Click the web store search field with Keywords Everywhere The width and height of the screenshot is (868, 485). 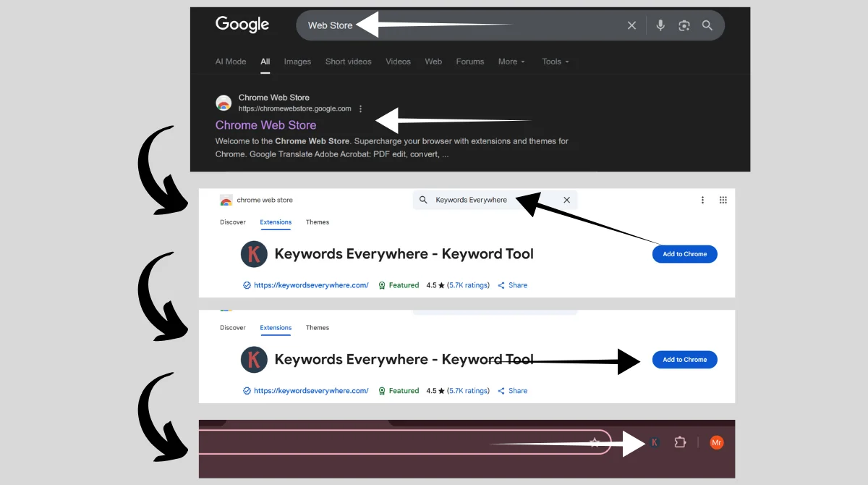click(x=495, y=200)
